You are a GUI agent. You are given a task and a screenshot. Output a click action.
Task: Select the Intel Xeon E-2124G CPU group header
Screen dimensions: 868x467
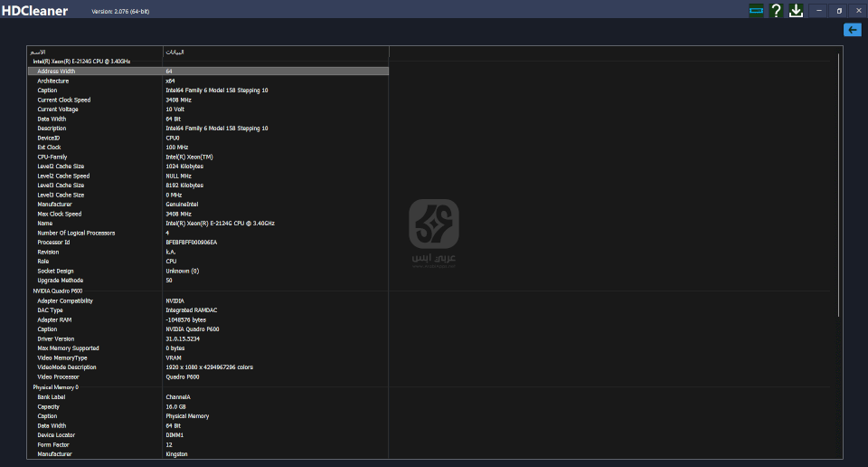tap(81, 62)
